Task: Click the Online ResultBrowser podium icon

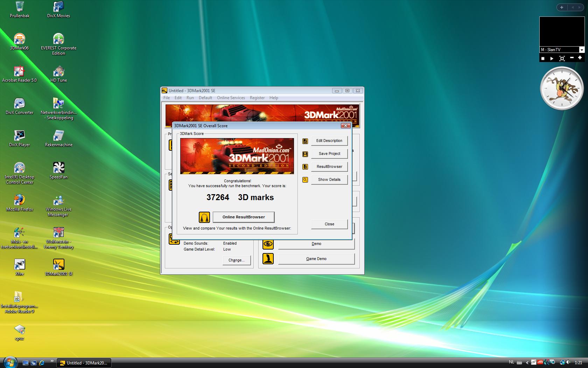Action: click(x=204, y=217)
